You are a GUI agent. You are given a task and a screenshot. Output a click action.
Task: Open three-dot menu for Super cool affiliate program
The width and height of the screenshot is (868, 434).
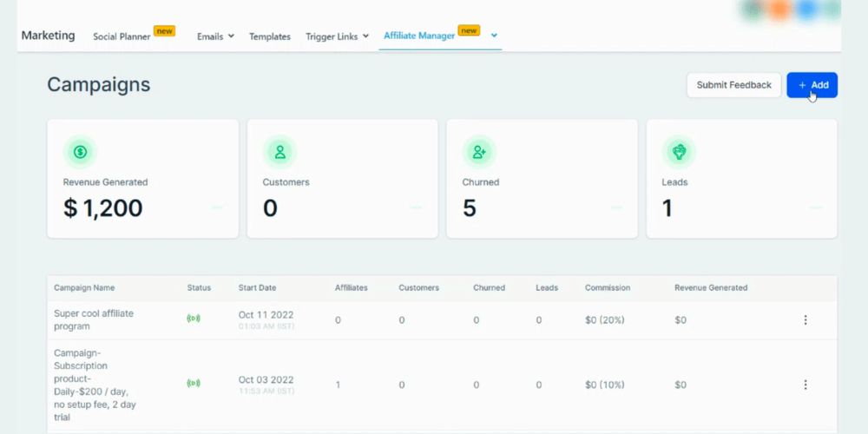(805, 319)
